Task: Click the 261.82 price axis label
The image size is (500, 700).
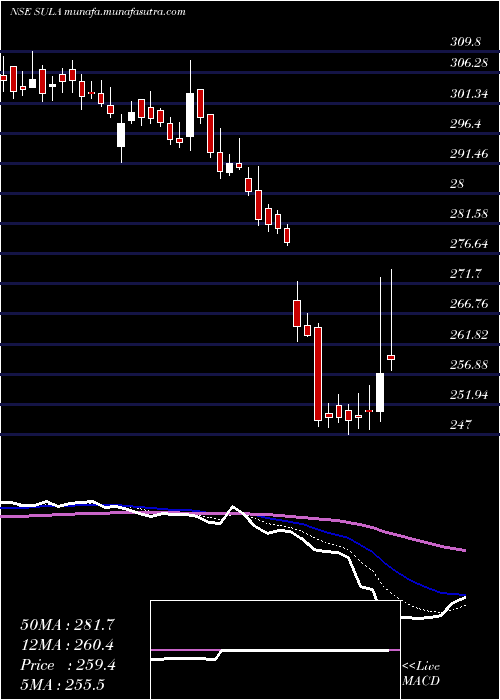Action: (x=469, y=335)
